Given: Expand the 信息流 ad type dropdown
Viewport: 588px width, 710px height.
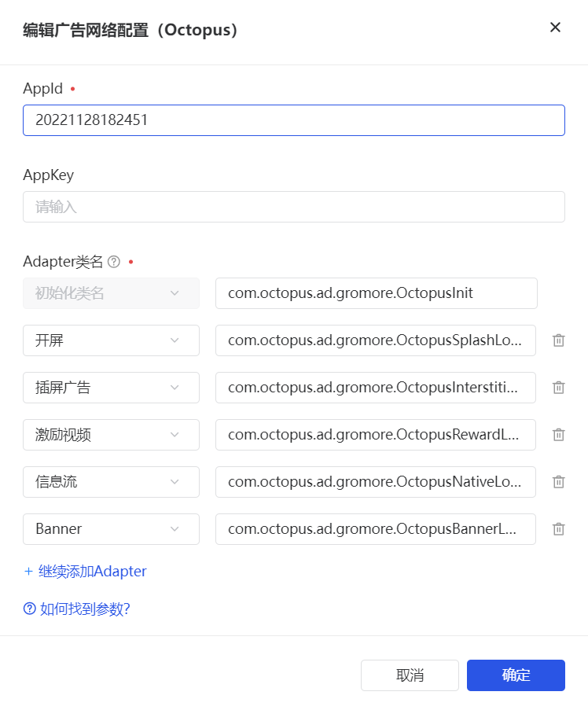Looking at the screenshot, I should [x=111, y=482].
